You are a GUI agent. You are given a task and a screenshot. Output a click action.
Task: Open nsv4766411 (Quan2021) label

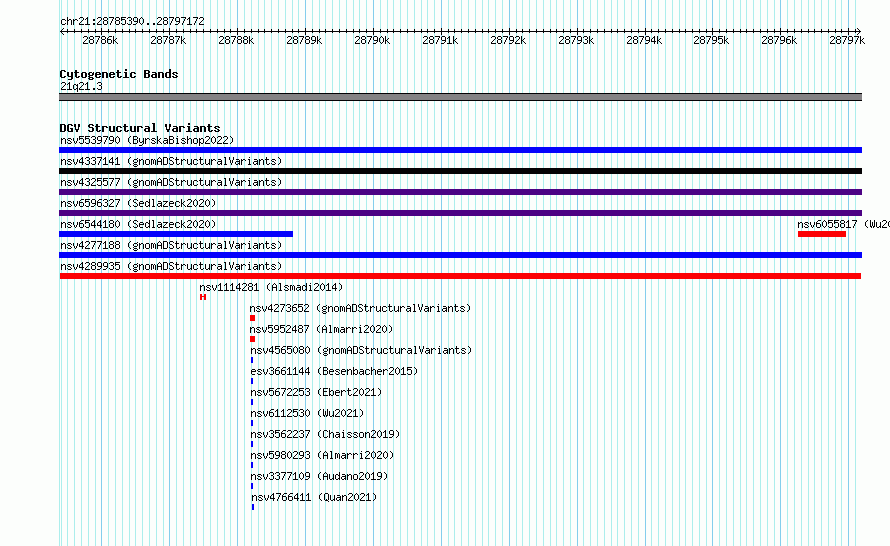point(314,497)
